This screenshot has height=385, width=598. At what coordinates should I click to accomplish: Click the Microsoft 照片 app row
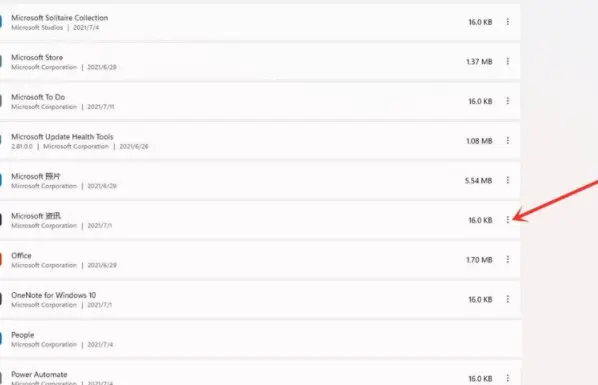[x=260, y=180]
